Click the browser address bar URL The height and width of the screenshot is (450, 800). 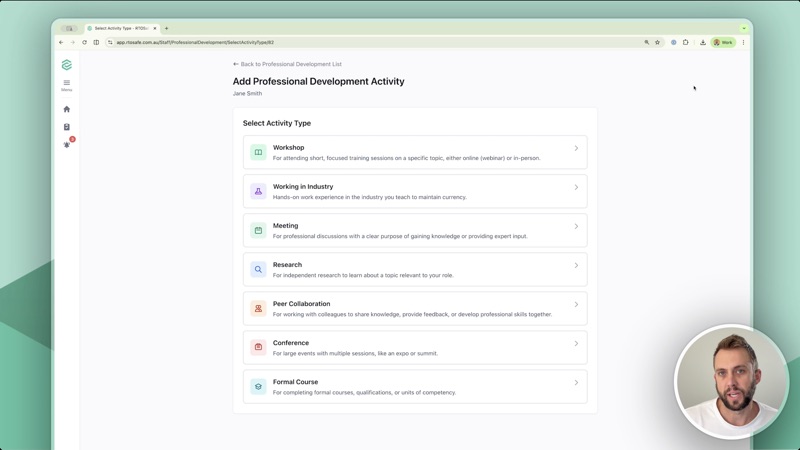[x=195, y=42]
